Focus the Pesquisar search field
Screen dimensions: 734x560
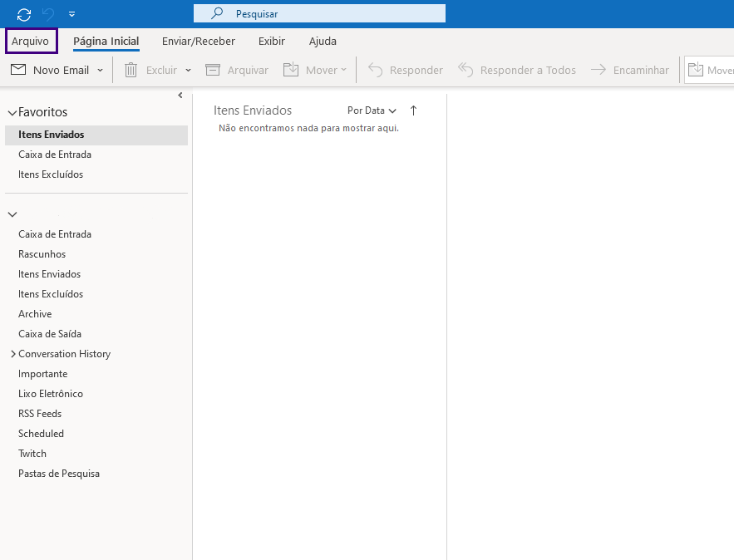coord(319,13)
